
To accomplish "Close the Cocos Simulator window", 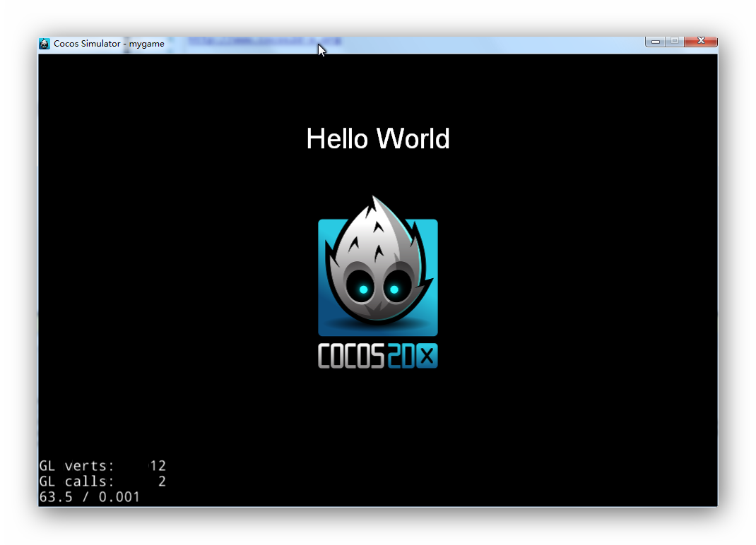I will coord(701,42).
